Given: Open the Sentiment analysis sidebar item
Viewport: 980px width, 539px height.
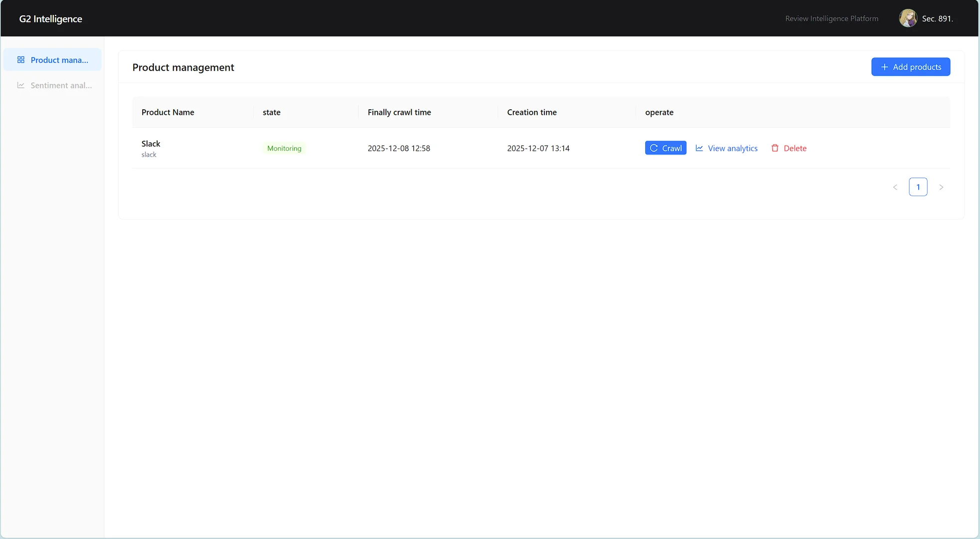Looking at the screenshot, I should (61, 85).
